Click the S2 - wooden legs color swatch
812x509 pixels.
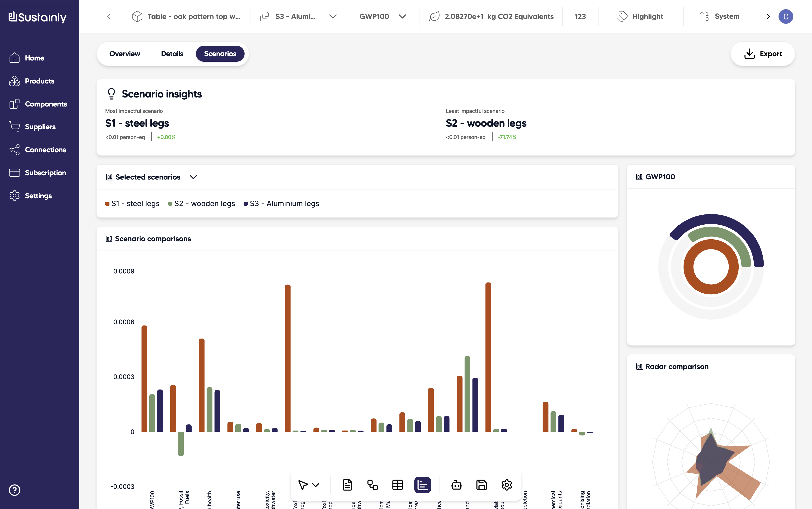(x=170, y=204)
